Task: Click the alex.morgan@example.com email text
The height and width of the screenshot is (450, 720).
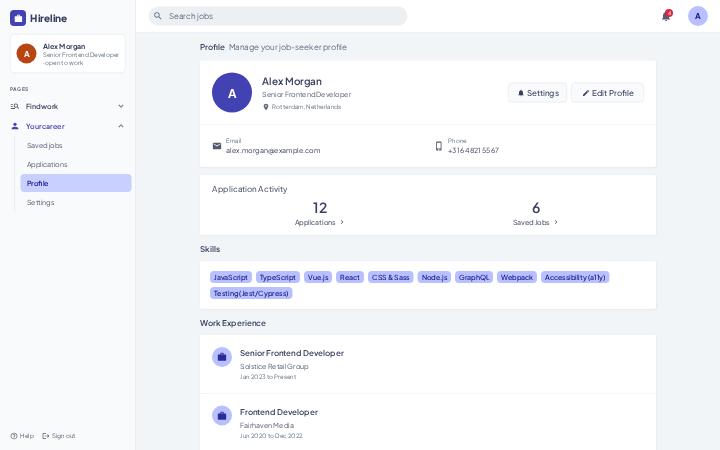Action: 273,151
